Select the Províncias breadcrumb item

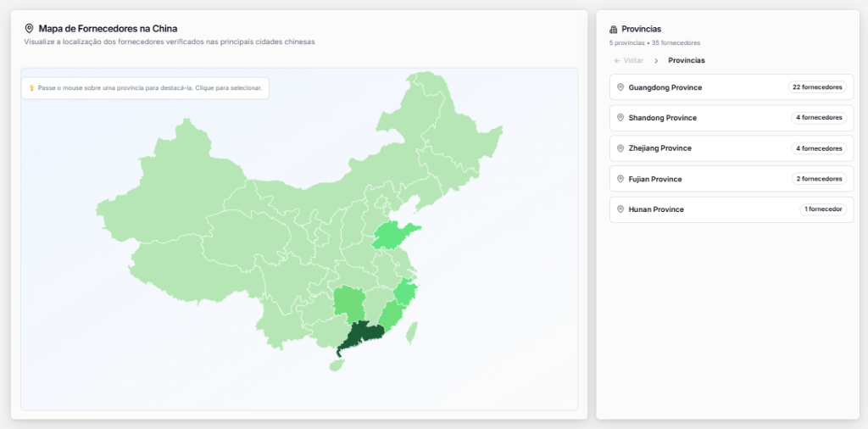coord(687,60)
